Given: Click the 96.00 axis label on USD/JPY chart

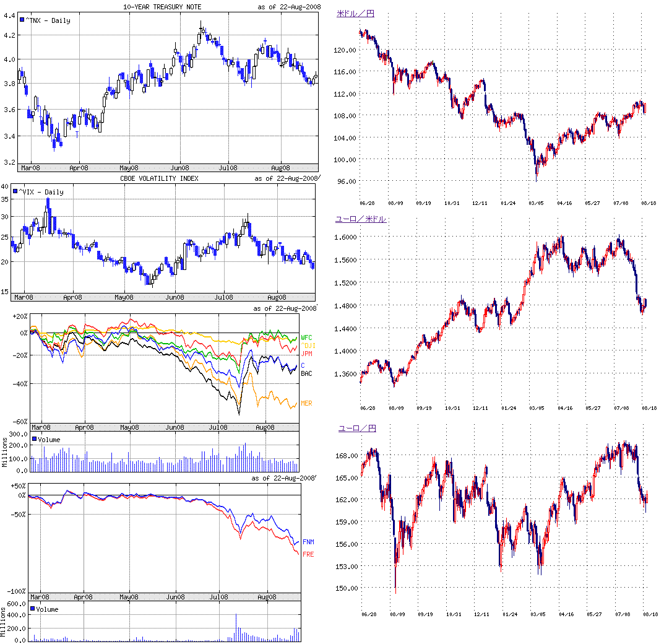Looking at the screenshot, I should [346, 181].
